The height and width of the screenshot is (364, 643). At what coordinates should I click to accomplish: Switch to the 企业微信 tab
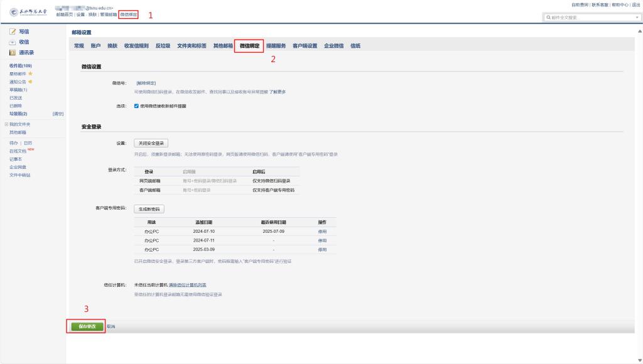[x=334, y=46]
